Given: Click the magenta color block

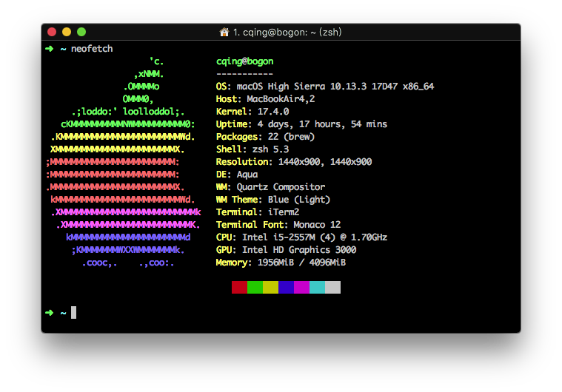Looking at the screenshot, I should (x=302, y=288).
